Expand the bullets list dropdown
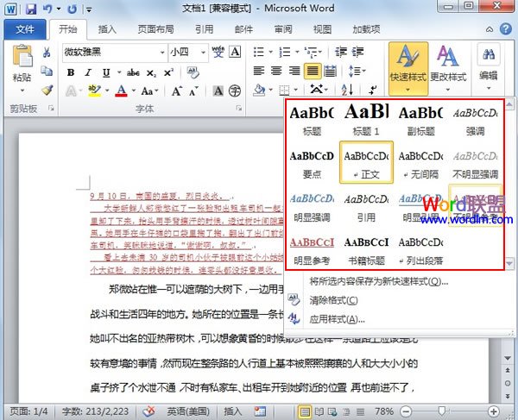 click(x=270, y=52)
